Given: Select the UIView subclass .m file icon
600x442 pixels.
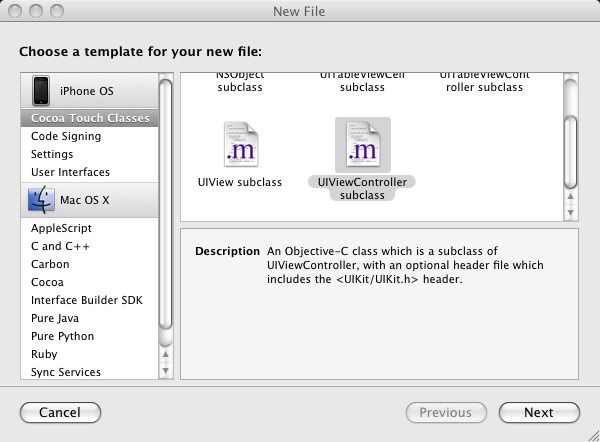Looking at the screenshot, I should pyautogui.click(x=241, y=144).
